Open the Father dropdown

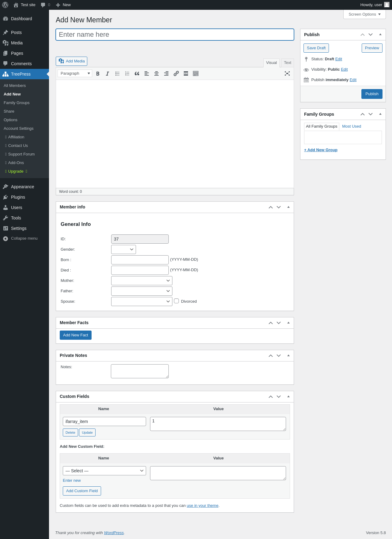[x=142, y=291]
